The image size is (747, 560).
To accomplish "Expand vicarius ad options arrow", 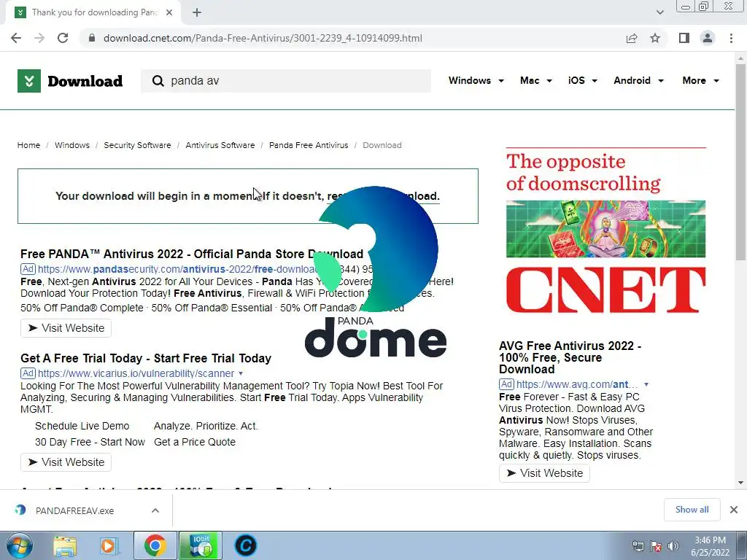I will tap(241, 373).
